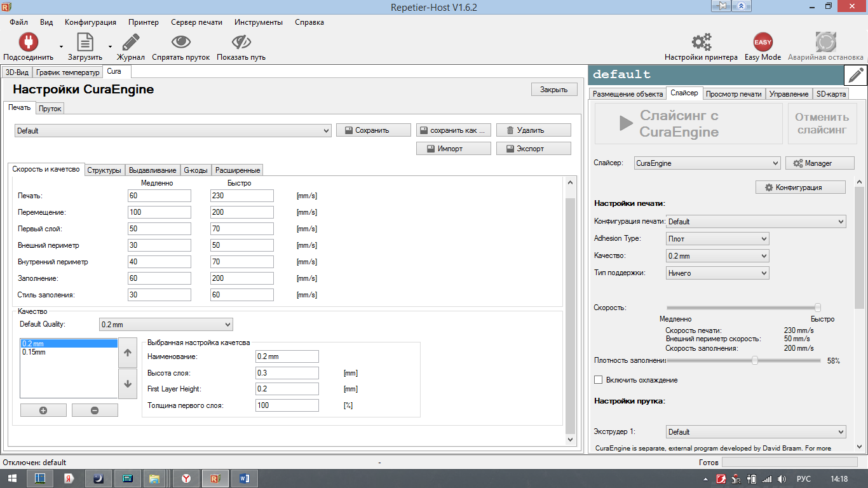The height and width of the screenshot is (488, 868).
Task: Move quality preset down with arrow
Action: coord(127,384)
